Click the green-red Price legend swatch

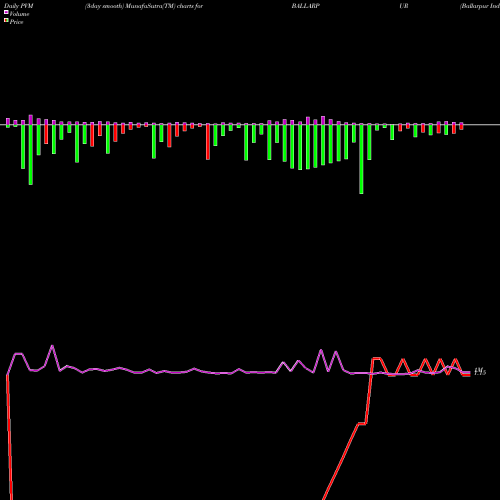6,20
